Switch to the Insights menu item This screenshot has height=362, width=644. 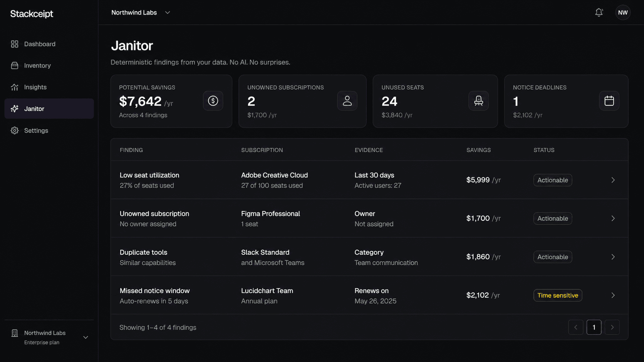[49, 87]
